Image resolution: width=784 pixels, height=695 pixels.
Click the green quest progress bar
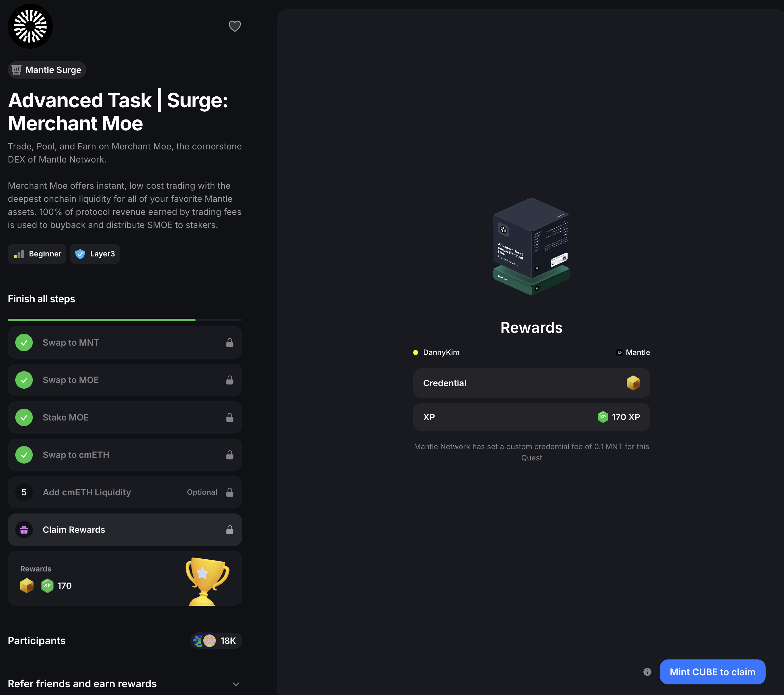point(102,320)
